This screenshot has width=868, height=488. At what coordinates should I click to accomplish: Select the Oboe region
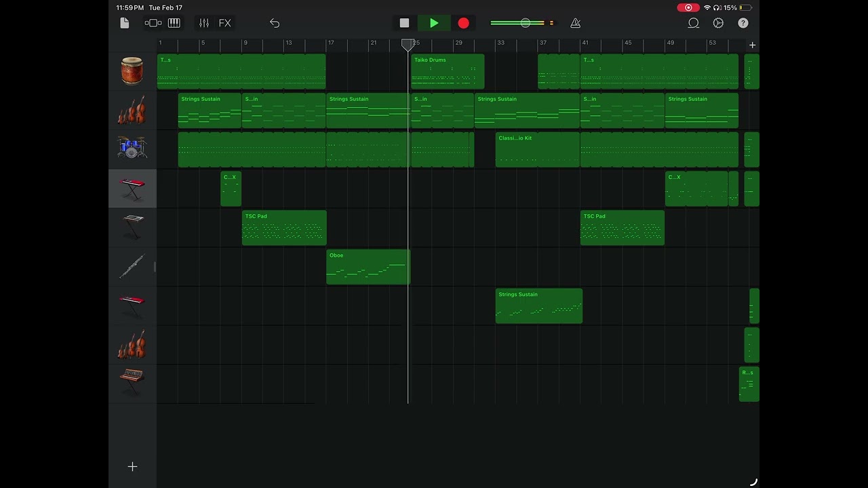click(368, 267)
